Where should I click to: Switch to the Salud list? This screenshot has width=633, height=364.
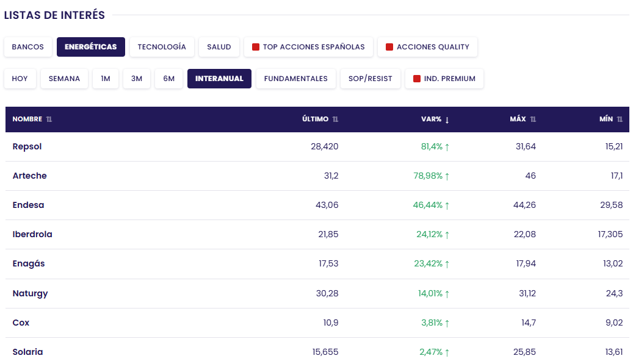[x=219, y=47]
